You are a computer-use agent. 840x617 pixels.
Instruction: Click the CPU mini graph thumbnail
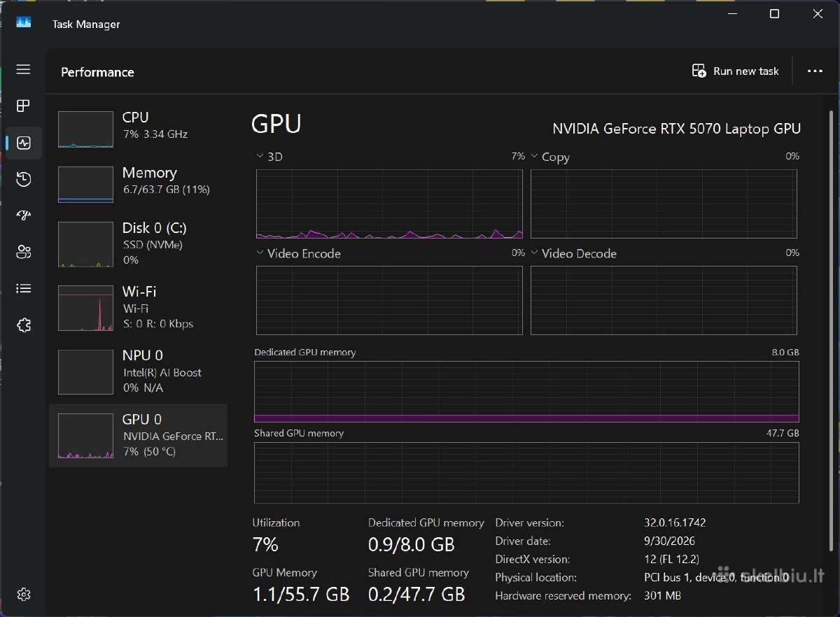pos(85,129)
